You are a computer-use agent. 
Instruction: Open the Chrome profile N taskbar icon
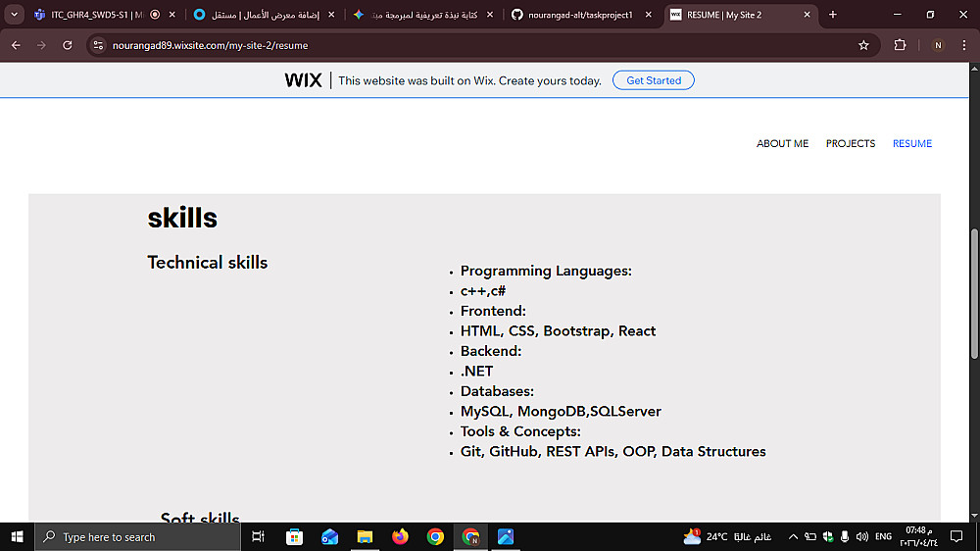pos(470,536)
